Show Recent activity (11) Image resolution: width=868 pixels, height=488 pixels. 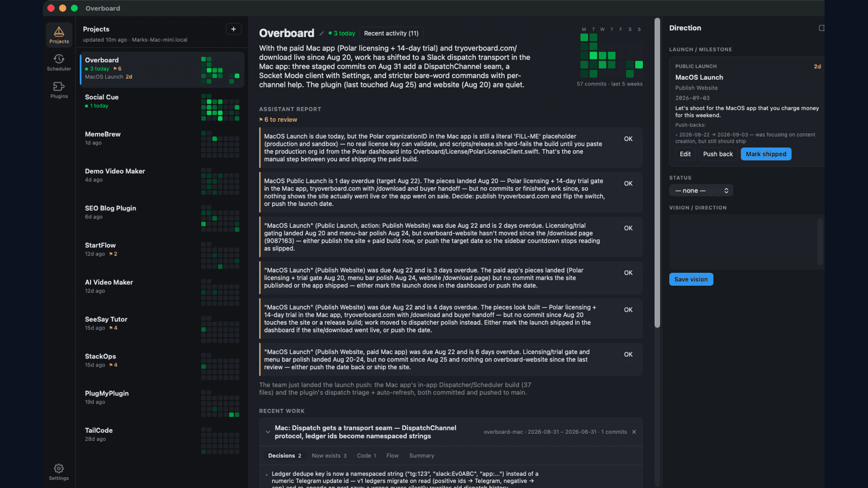[391, 34]
